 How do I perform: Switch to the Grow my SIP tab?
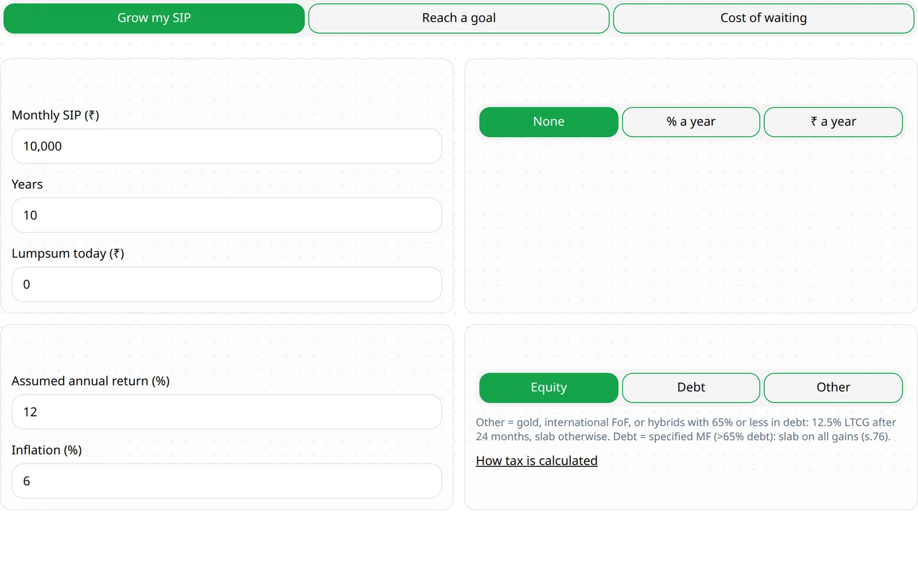[154, 18]
